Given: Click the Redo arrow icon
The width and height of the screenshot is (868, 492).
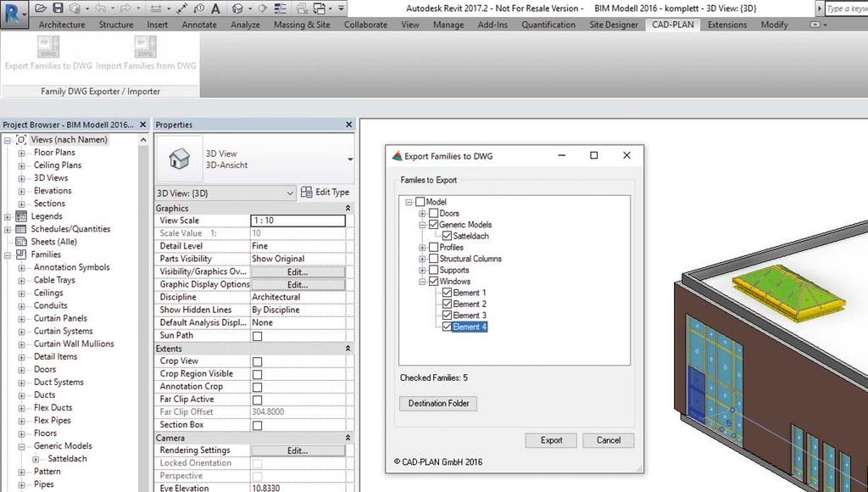Looking at the screenshot, I should tap(125, 8).
